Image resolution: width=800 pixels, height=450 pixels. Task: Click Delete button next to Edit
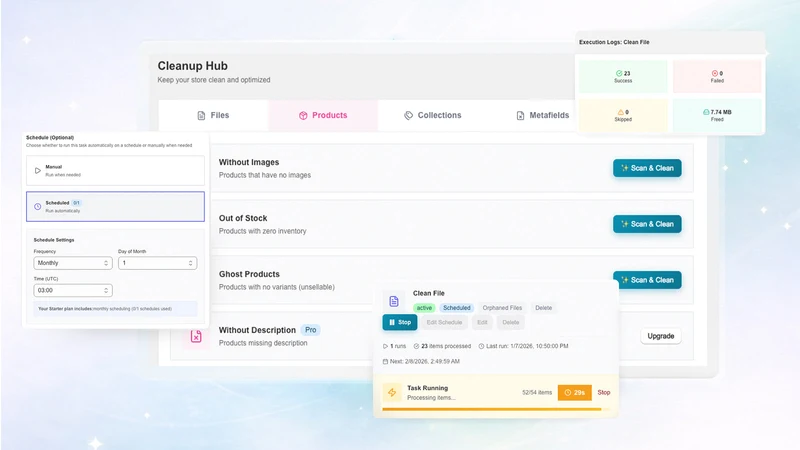[x=511, y=322]
